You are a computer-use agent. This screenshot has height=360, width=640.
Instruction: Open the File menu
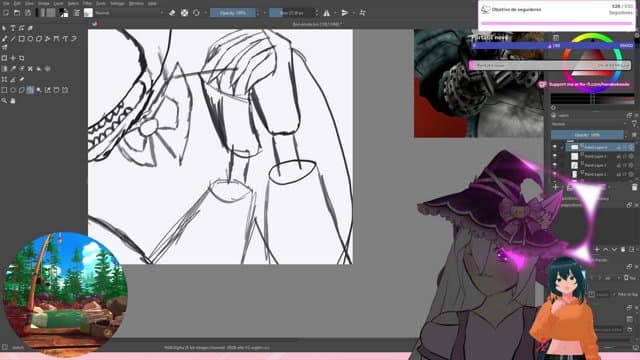[6, 3]
